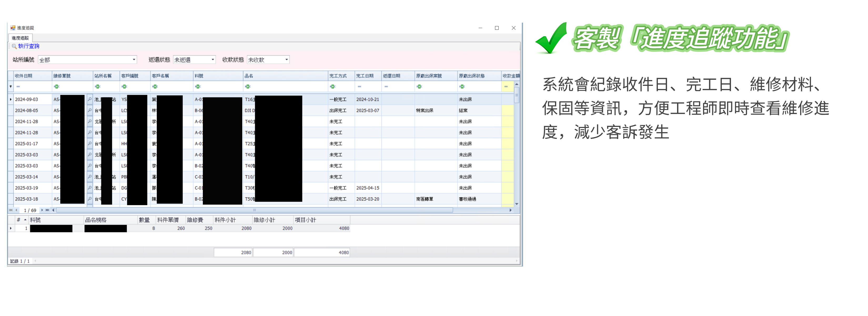This screenshot has width=868, height=316.
Task: Jump to last page of records
Action: pyautogui.click(x=47, y=210)
